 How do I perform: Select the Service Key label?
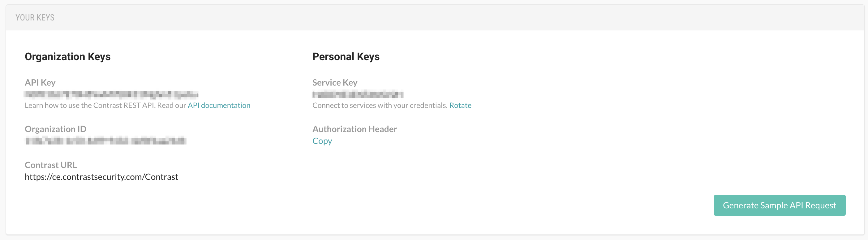click(x=335, y=82)
